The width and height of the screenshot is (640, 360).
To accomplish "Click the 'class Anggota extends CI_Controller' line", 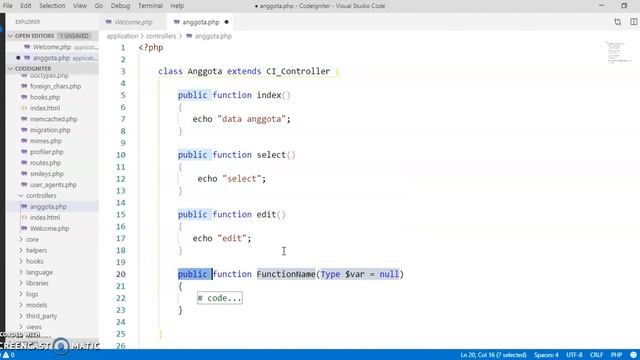I will tap(244, 71).
